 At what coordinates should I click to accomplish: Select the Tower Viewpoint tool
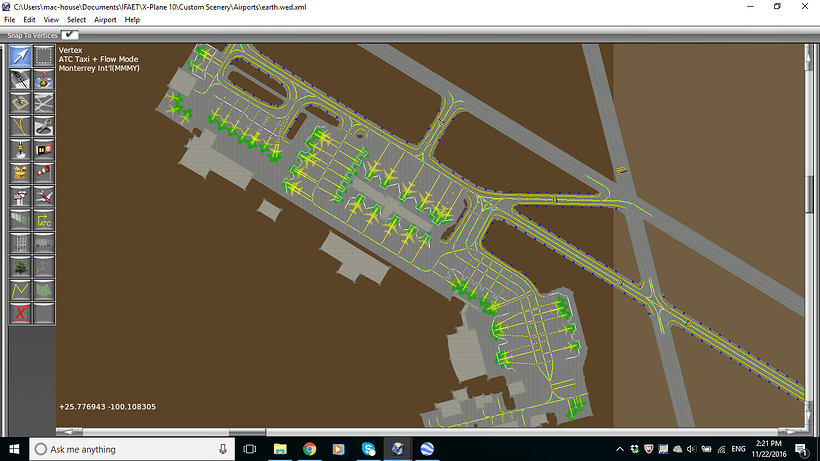tap(20, 197)
